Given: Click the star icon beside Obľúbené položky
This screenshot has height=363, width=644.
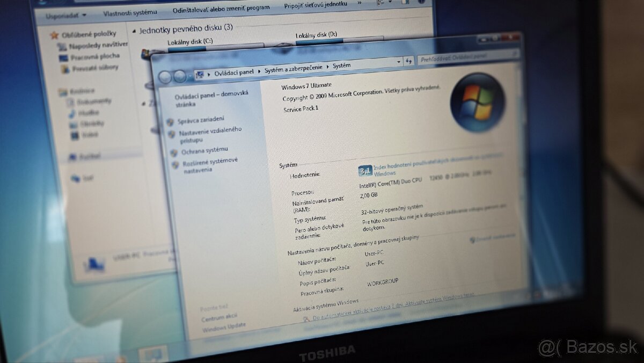Looking at the screenshot, I should [x=54, y=35].
